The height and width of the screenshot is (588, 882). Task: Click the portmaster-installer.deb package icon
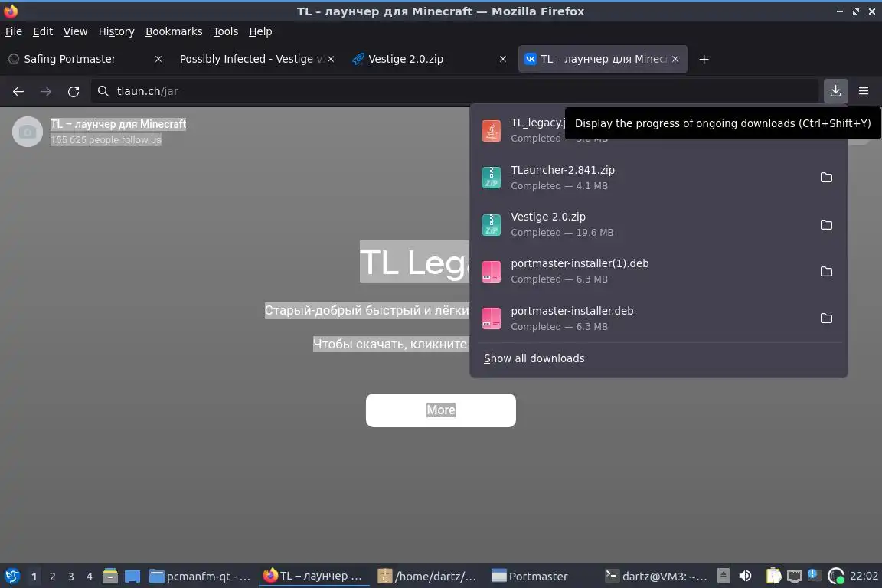click(x=491, y=318)
